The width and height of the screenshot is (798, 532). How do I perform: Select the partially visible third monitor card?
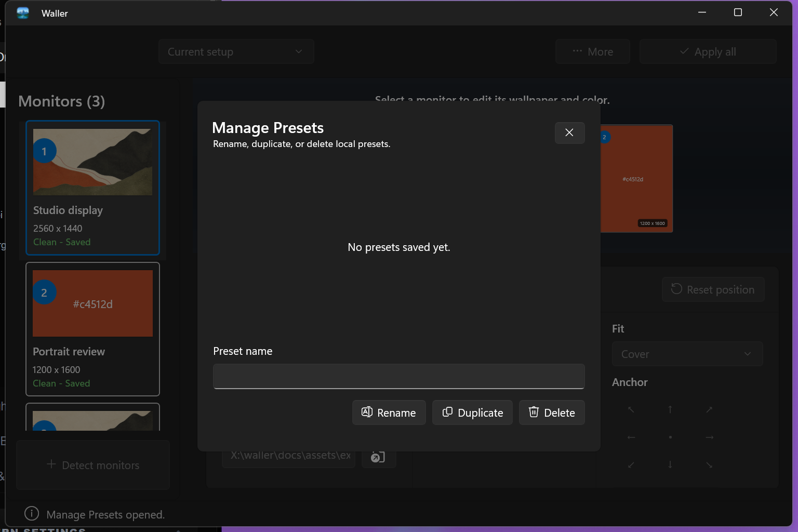point(92,417)
